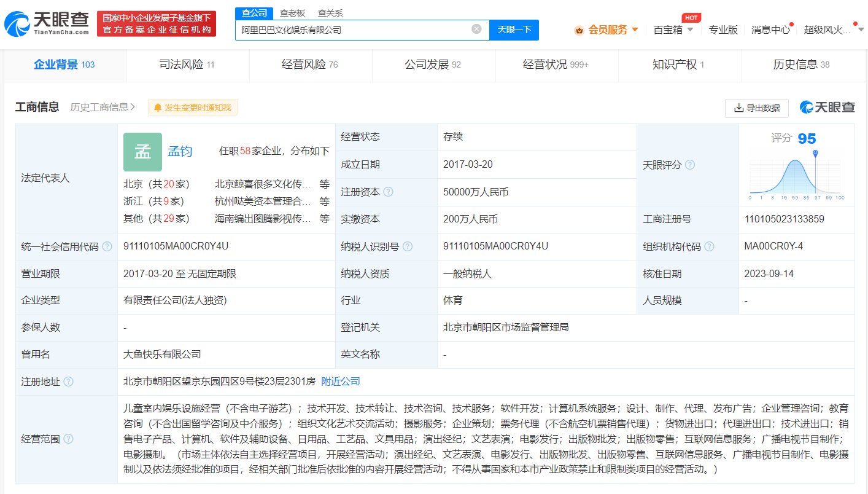
Task: Click the 一般纳税人 value
Action: pos(468,273)
